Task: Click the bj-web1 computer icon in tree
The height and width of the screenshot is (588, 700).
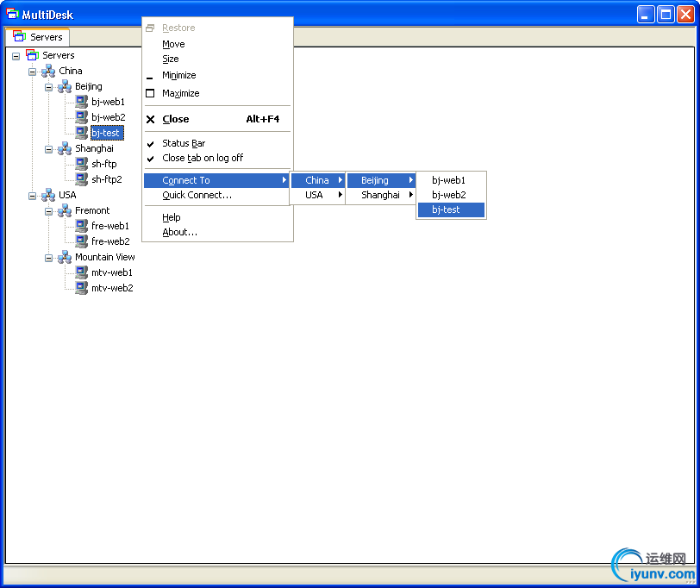Action: [81, 102]
